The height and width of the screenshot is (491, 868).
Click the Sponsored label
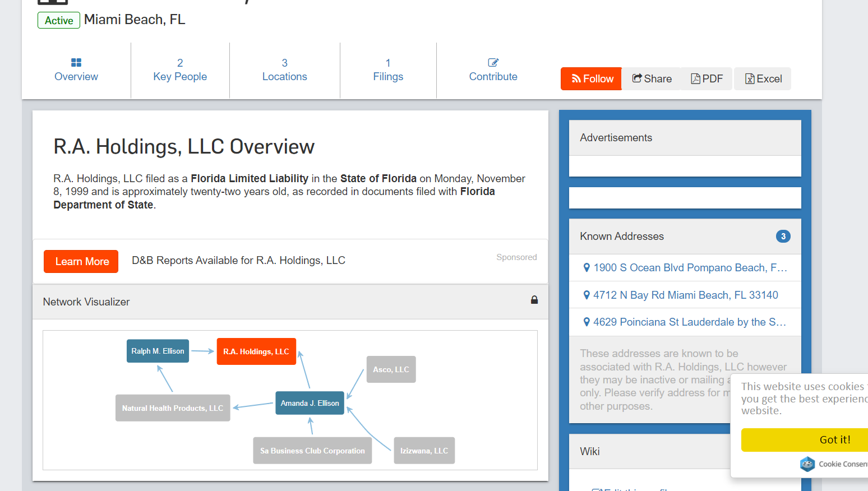[516, 257]
